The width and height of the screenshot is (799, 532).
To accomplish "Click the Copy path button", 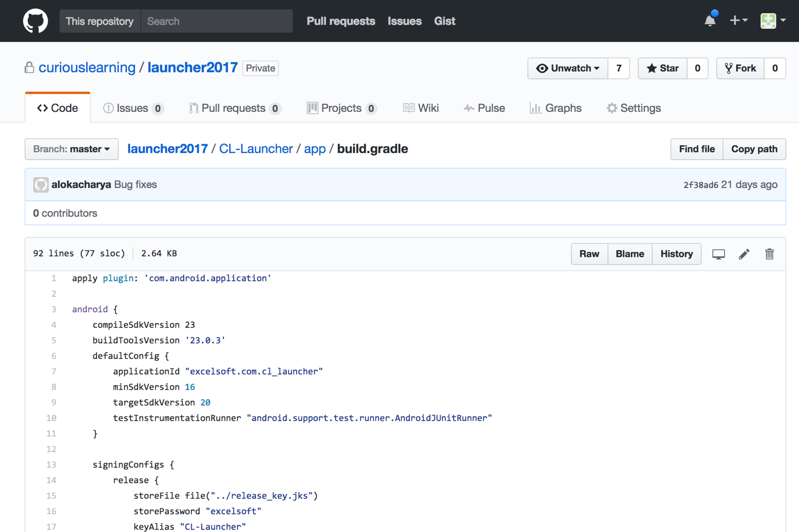I will (754, 149).
